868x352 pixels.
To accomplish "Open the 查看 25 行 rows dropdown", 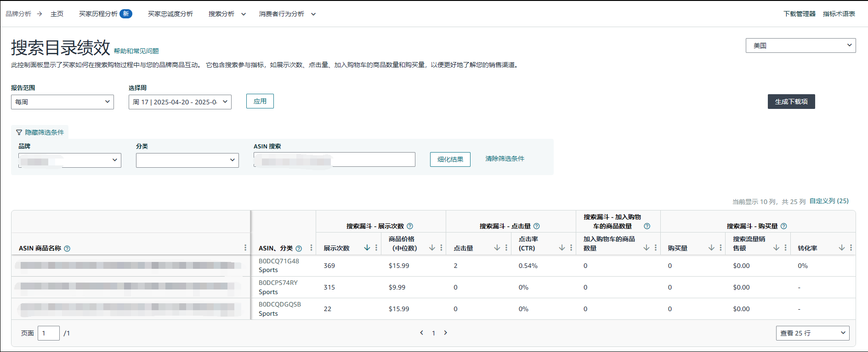I will click(x=812, y=333).
